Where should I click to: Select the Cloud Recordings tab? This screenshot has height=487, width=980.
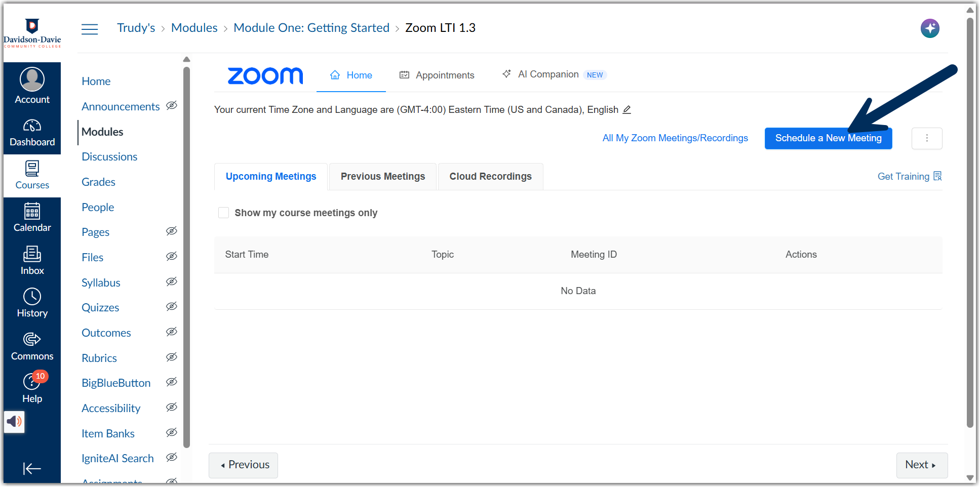tap(490, 176)
